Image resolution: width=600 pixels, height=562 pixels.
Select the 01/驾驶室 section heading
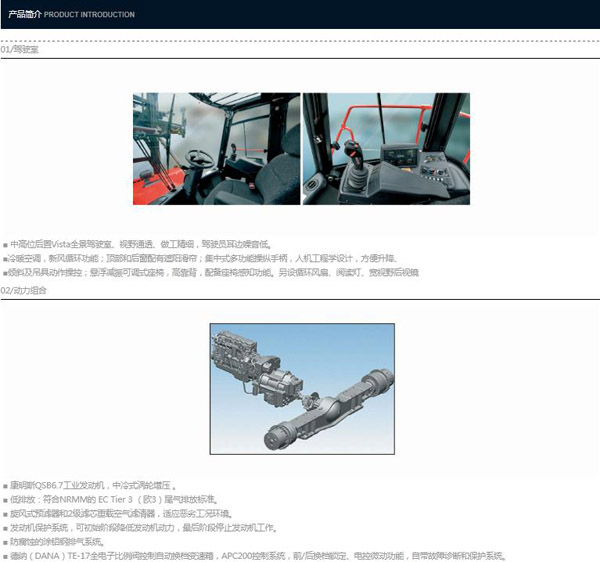click(x=20, y=48)
